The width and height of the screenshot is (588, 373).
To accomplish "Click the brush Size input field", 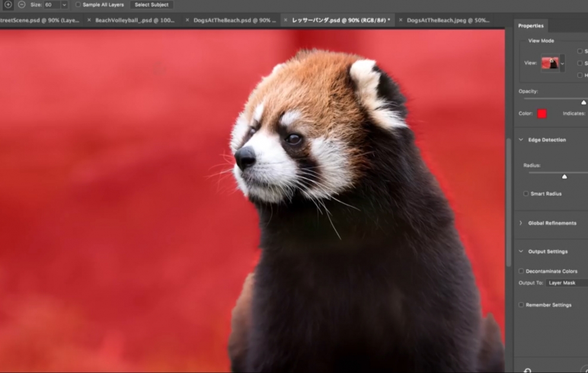I will (52, 5).
